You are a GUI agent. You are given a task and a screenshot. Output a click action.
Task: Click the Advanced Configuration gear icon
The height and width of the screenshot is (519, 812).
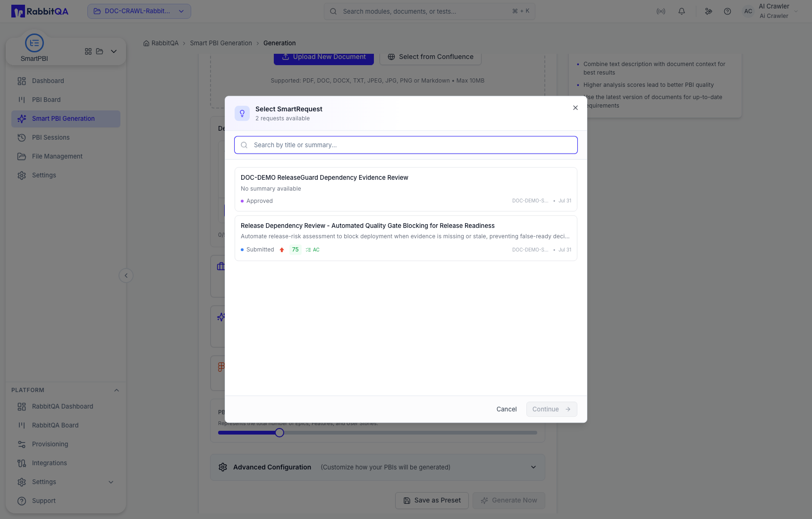[x=223, y=468]
